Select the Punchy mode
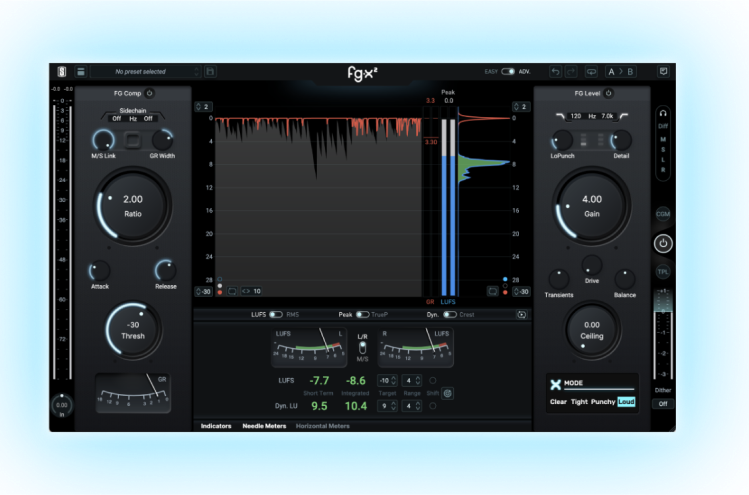This screenshot has height=495, width=749. click(603, 402)
